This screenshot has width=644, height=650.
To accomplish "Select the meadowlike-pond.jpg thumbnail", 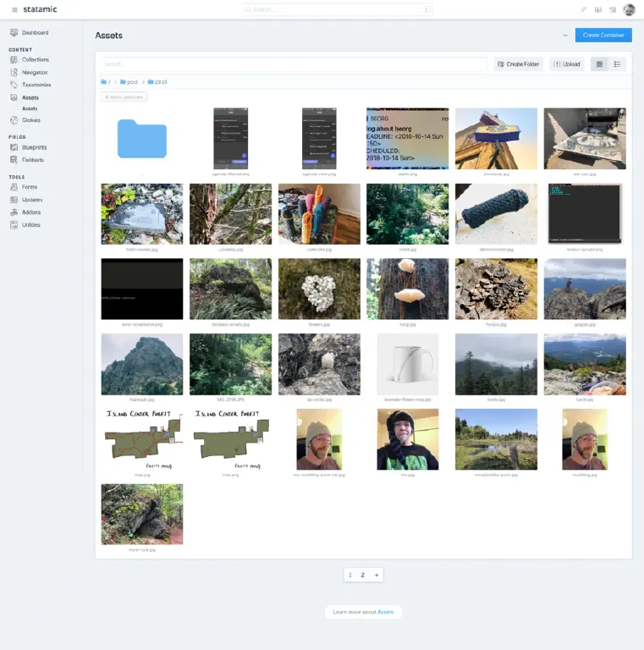I will pyautogui.click(x=496, y=439).
